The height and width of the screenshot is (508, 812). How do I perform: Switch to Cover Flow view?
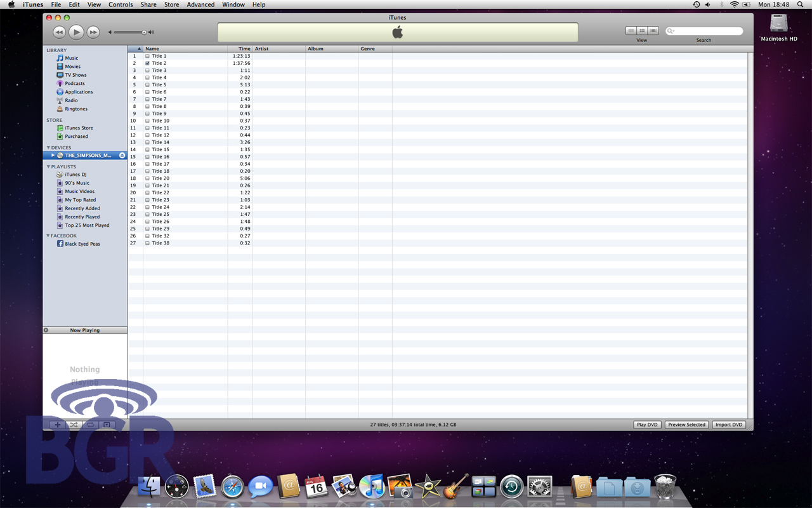pos(653,30)
